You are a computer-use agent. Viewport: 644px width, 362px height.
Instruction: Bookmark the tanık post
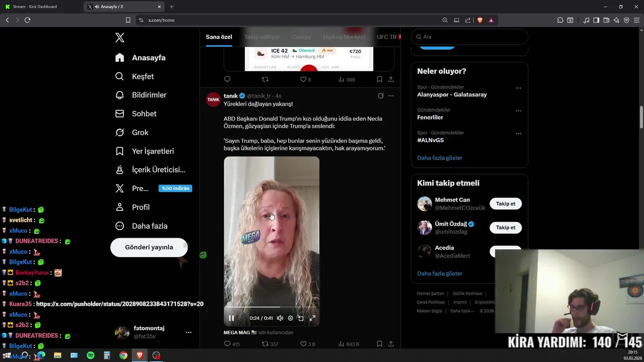[379, 344]
